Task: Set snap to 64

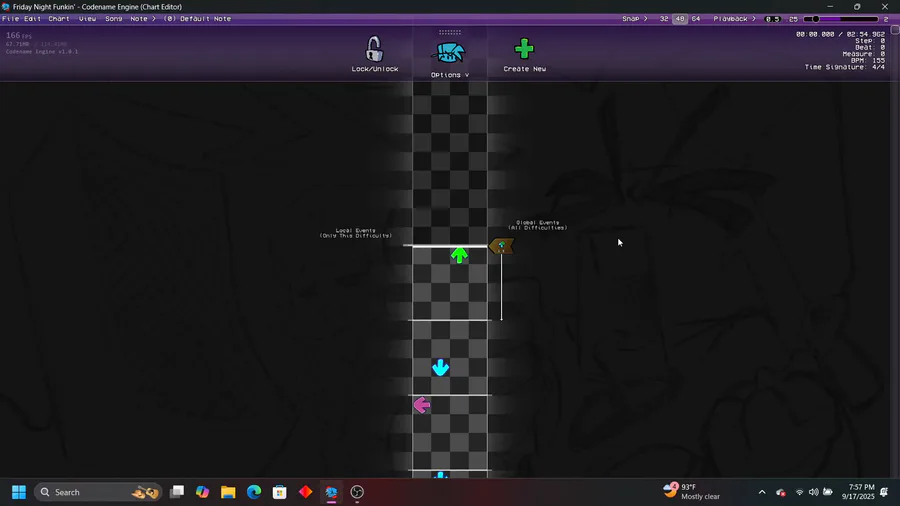Action: coord(696,19)
